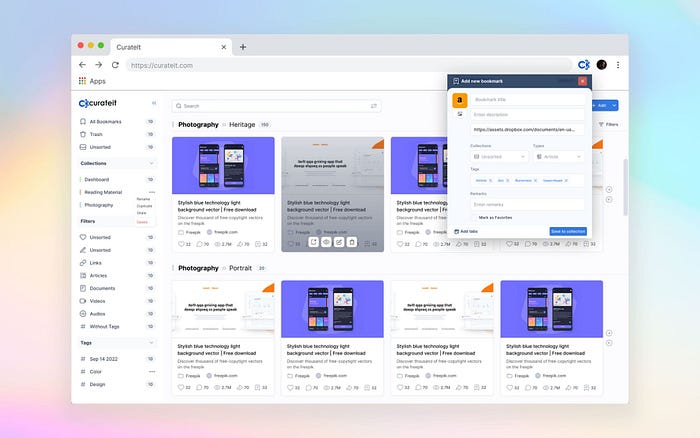Viewport: 700px width, 438px height.
Task: Click the trash icon on the hovered card
Action: pos(352,242)
